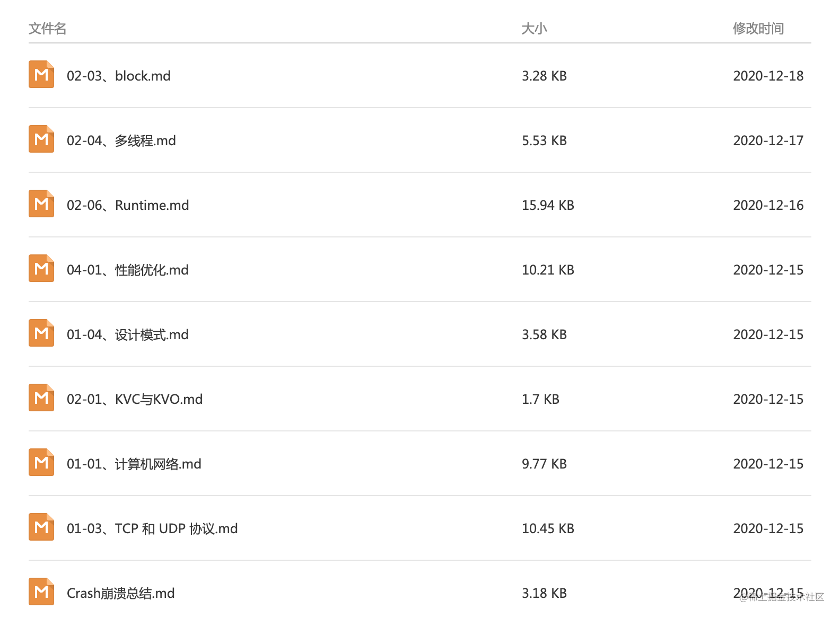Open the Crash崩溃总结.md file name
Screen dimensions: 840x618
click(121, 593)
